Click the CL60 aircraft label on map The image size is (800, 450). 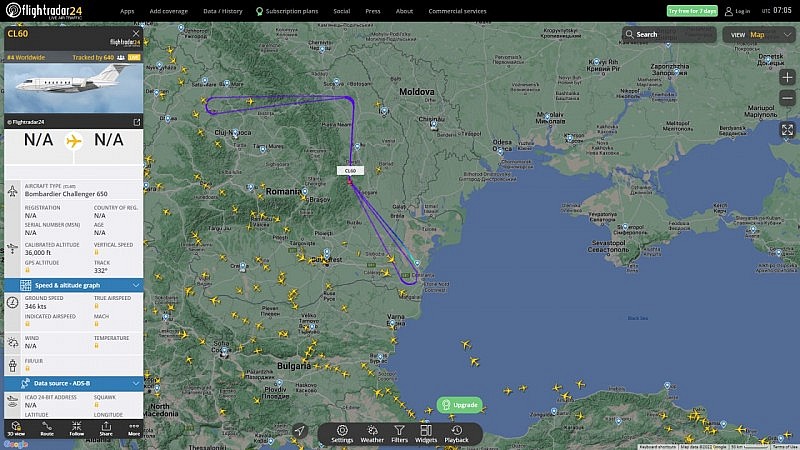350,171
